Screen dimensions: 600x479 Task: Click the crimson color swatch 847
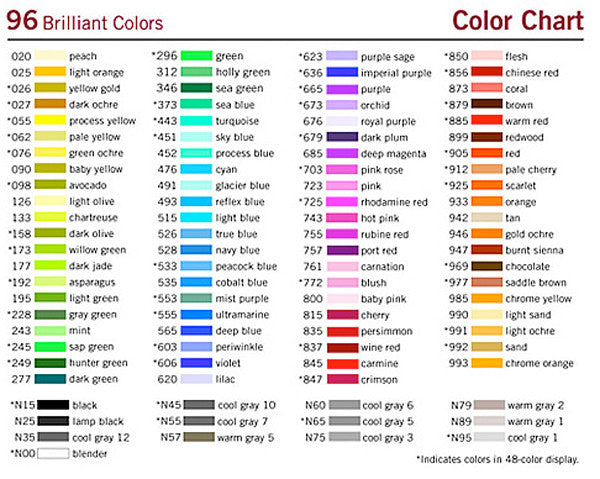(342, 379)
